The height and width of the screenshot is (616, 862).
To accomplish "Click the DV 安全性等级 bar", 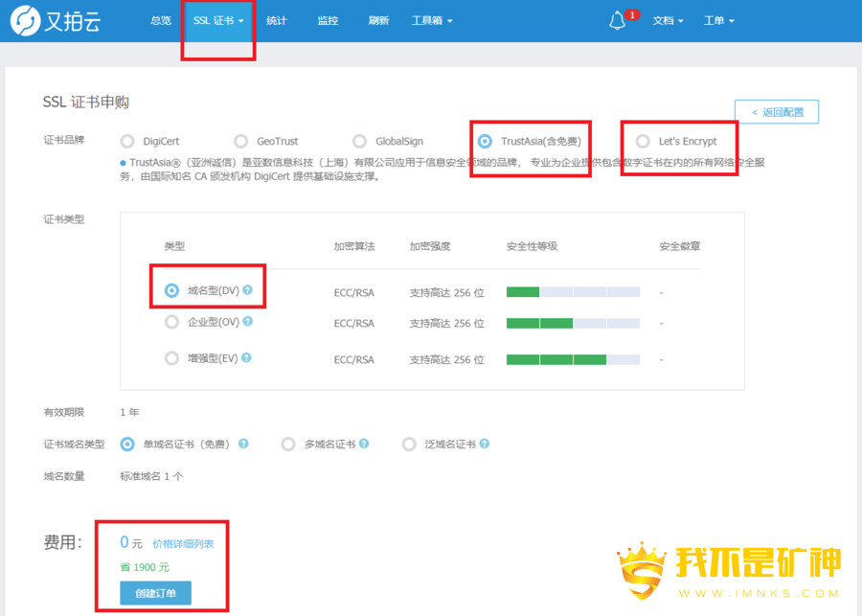I will point(573,292).
